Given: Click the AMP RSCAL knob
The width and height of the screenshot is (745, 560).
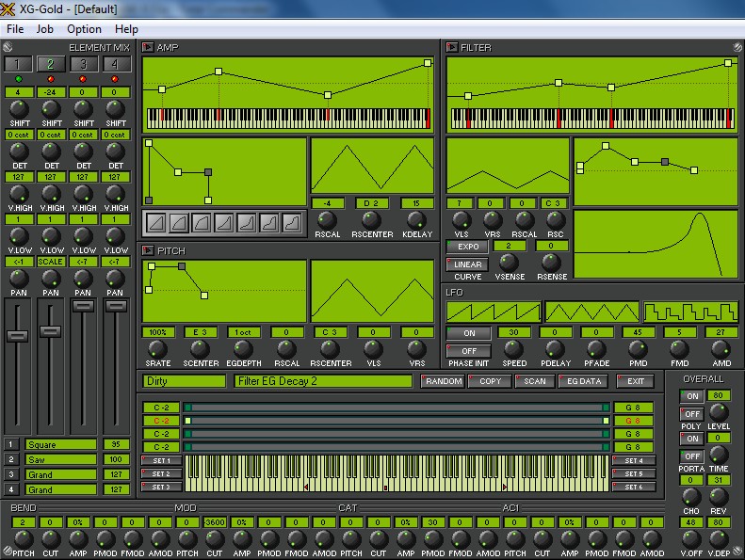Looking at the screenshot, I should (327, 220).
